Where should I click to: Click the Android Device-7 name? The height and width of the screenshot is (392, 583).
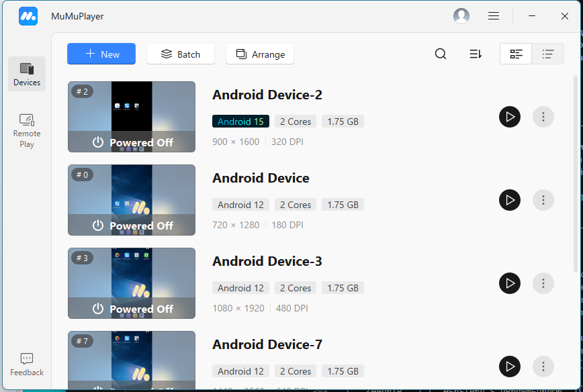[x=267, y=344]
